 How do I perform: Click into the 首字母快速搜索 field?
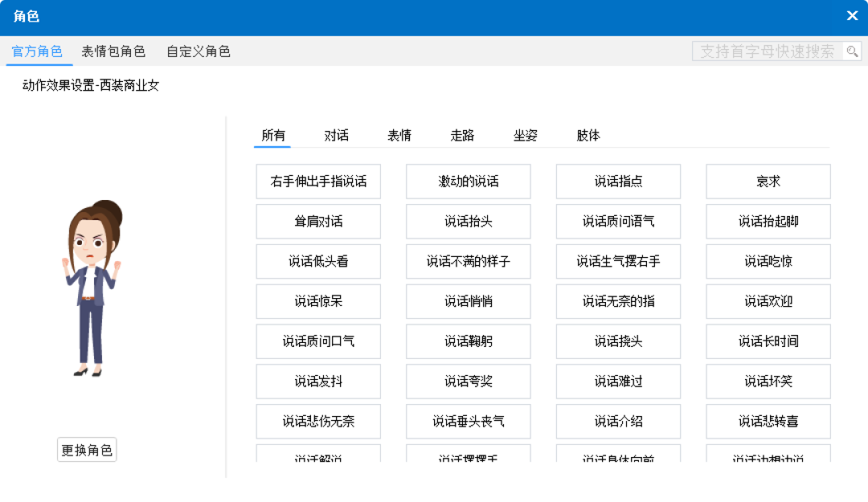click(x=767, y=51)
